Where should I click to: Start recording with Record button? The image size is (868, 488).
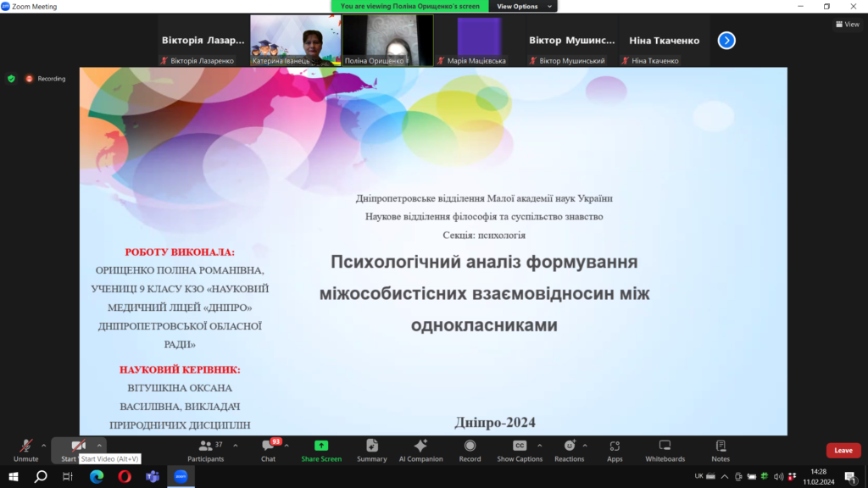pos(470,451)
